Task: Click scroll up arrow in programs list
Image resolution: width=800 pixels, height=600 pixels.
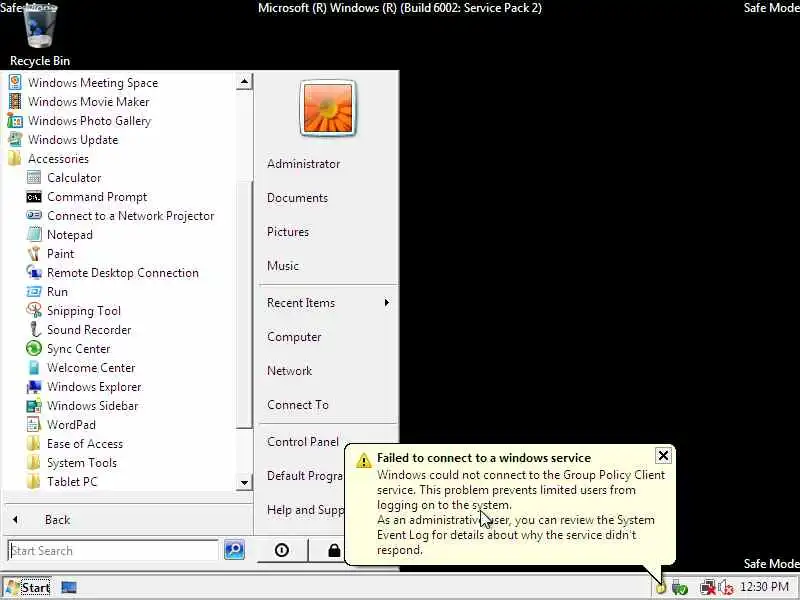Action: pos(244,82)
